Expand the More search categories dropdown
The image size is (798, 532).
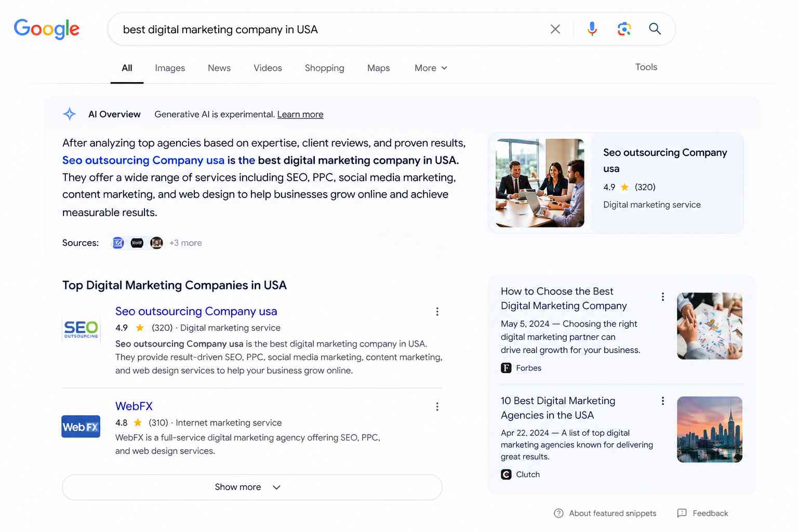coord(430,68)
